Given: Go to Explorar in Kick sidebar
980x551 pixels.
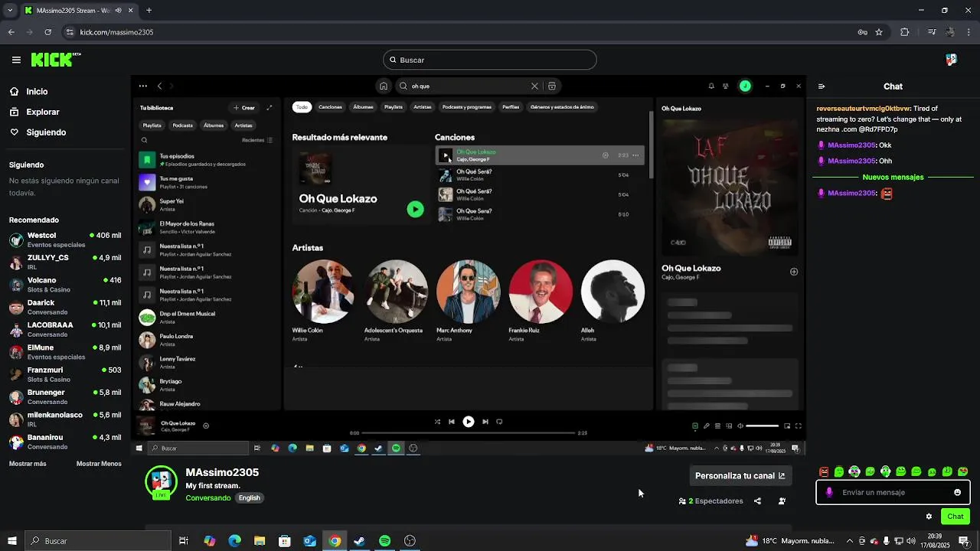Looking at the screenshot, I should 34,112.
